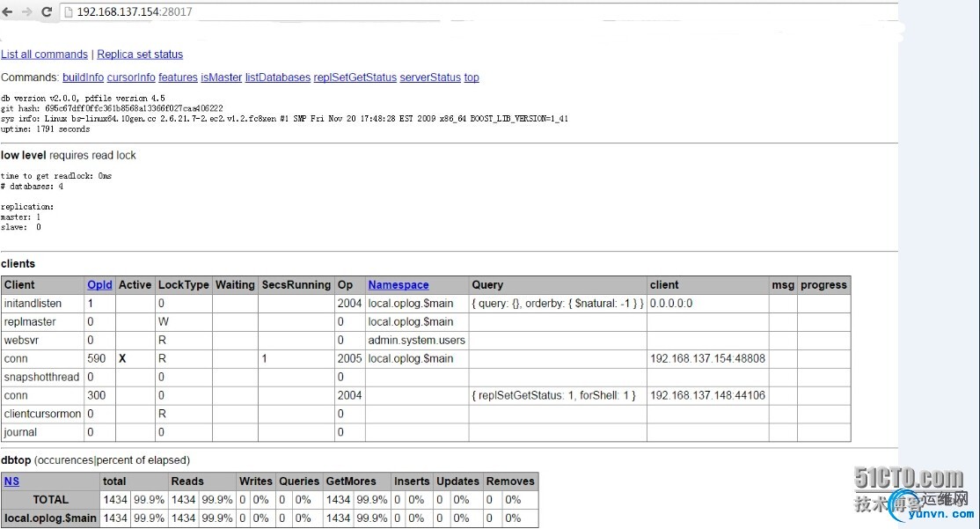This screenshot has width=980, height=529.
Task: Click the replSetGetStatus forShell query cell
Action: point(558,396)
